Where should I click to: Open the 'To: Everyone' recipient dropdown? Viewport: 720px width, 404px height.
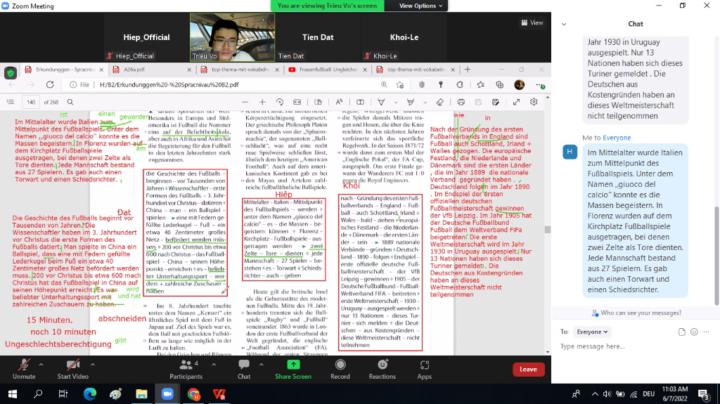593,331
